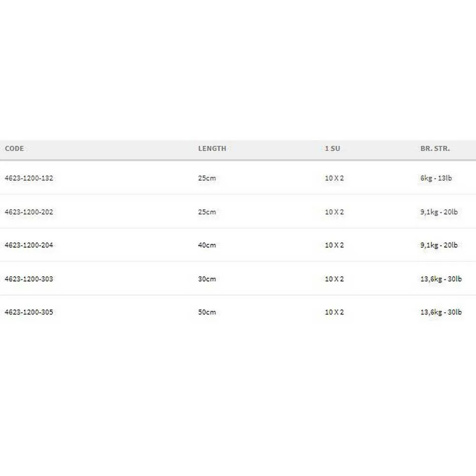Click the 1 SU column header
476x476 pixels.
pos(332,149)
